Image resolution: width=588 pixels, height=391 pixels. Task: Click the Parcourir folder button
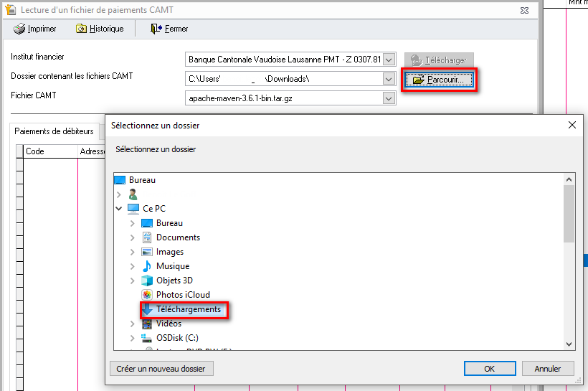tap(439, 80)
